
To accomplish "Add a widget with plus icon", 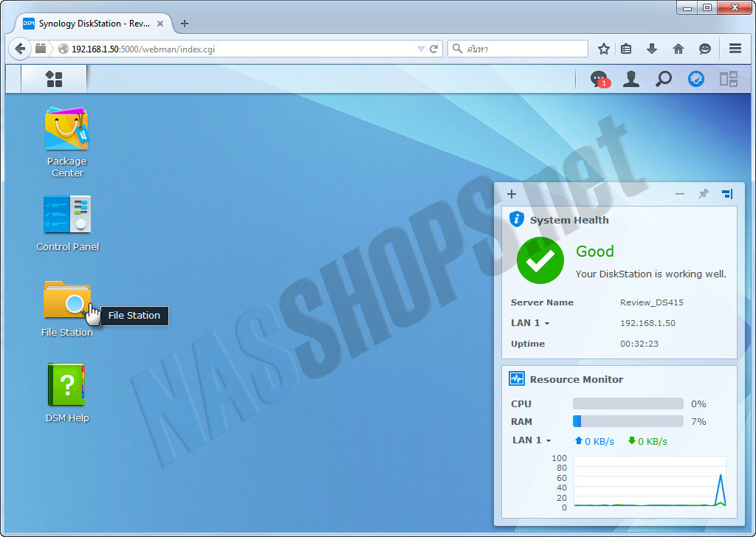I will point(512,194).
